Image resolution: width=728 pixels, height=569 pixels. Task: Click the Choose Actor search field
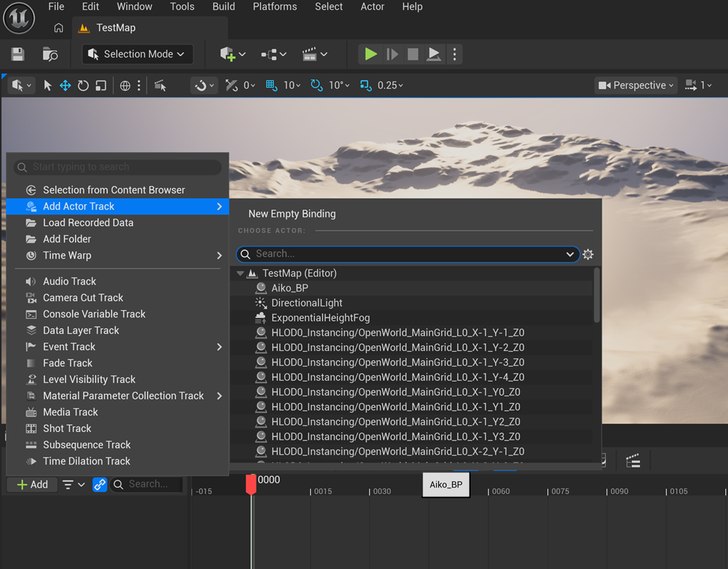coord(408,254)
